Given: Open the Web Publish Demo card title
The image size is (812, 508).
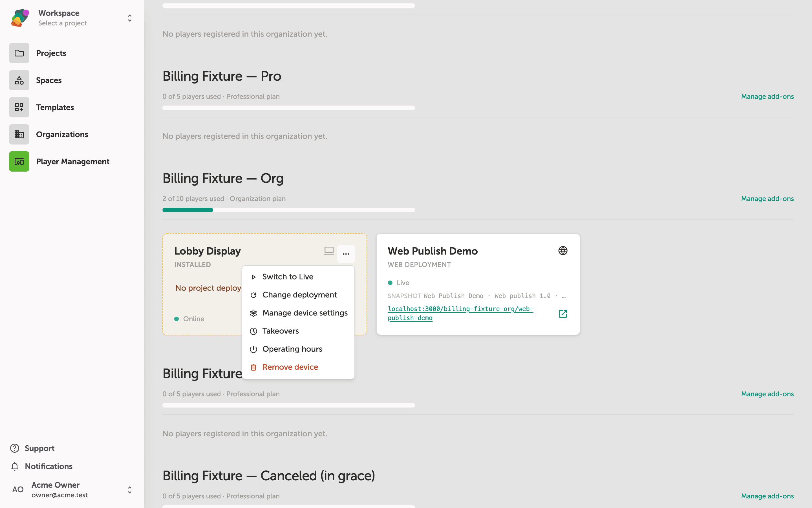Looking at the screenshot, I should point(433,251).
